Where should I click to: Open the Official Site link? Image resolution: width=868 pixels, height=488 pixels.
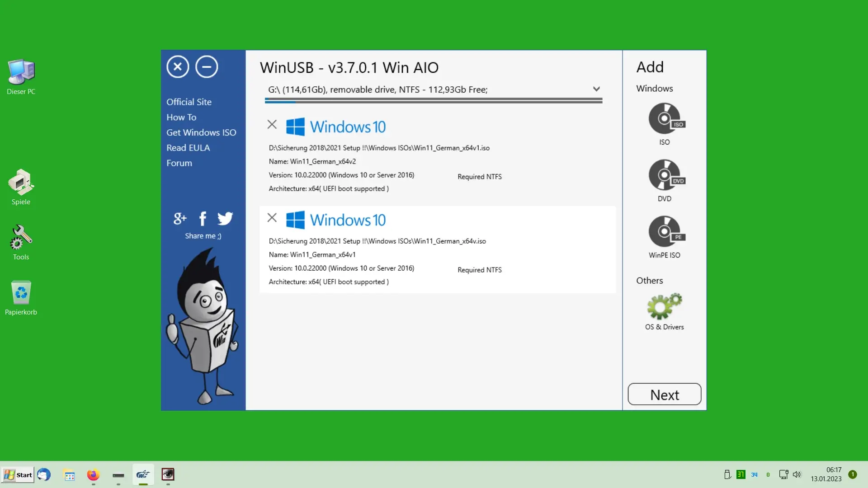click(x=189, y=102)
